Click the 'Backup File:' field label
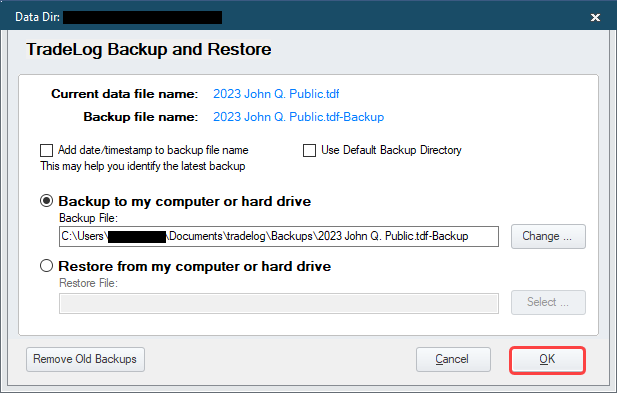Viewport: 617px width, 393px height. point(88,218)
